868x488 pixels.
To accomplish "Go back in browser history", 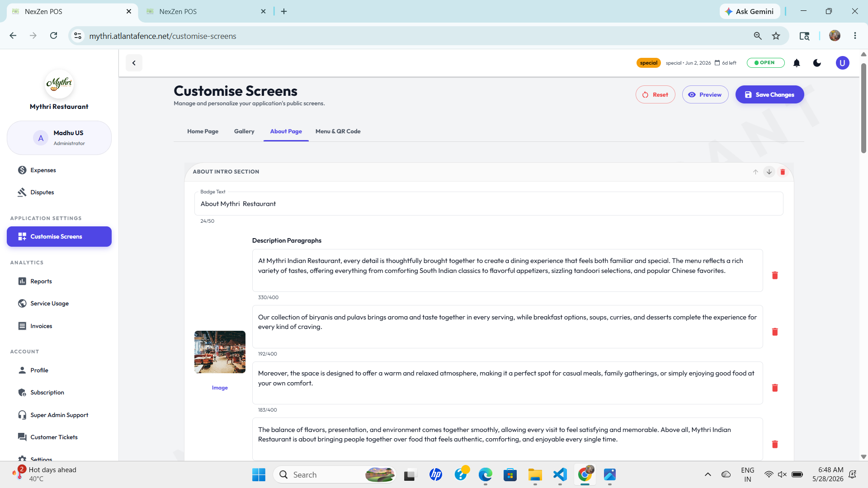I will (13, 36).
